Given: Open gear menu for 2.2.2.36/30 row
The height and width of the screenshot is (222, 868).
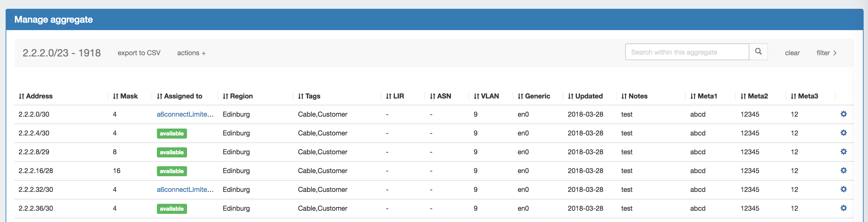Looking at the screenshot, I should click(x=844, y=208).
